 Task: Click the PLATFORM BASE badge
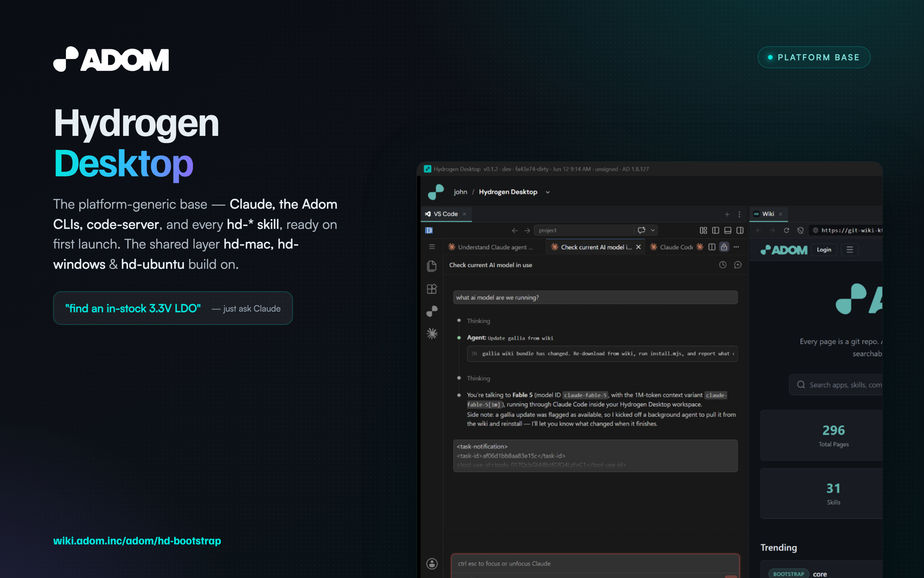(x=814, y=57)
